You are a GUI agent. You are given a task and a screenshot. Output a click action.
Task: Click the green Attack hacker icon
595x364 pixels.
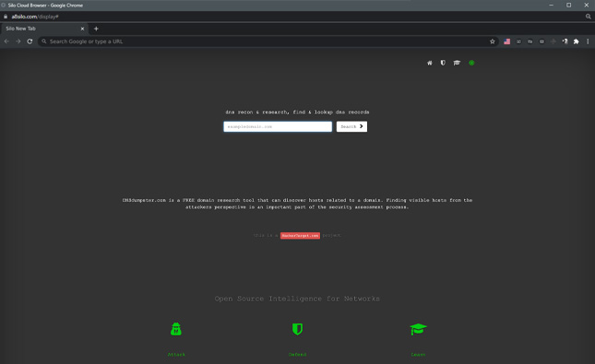tap(176, 329)
